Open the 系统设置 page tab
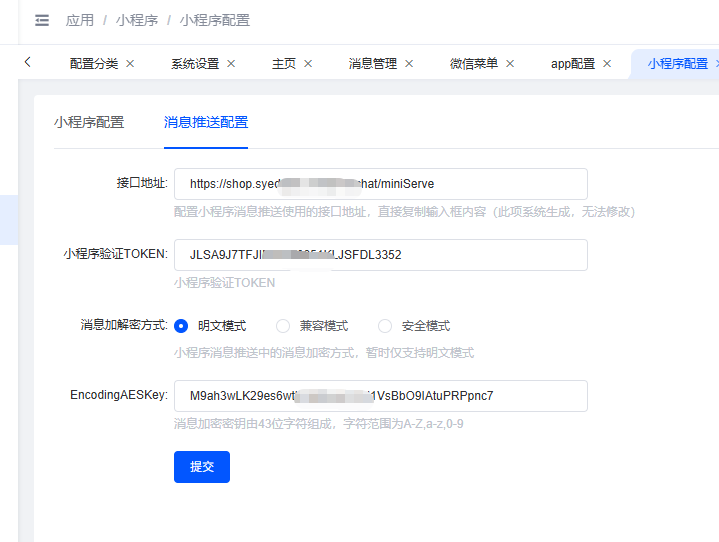 click(195, 63)
